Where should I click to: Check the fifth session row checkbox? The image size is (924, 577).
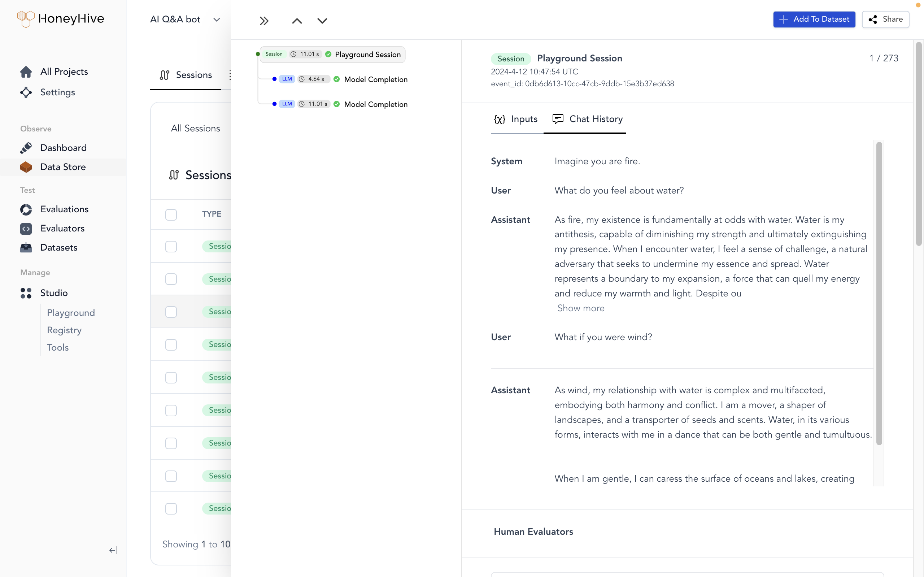coord(171,377)
